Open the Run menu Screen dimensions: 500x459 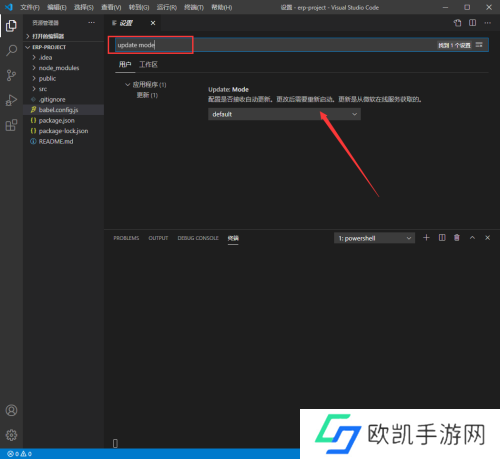(x=167, y=7)
